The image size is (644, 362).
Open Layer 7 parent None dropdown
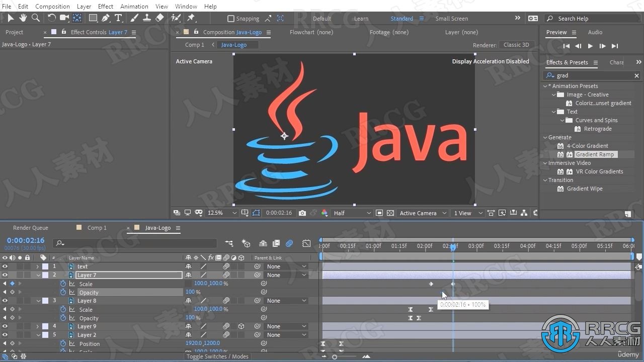tap(286, 275)
